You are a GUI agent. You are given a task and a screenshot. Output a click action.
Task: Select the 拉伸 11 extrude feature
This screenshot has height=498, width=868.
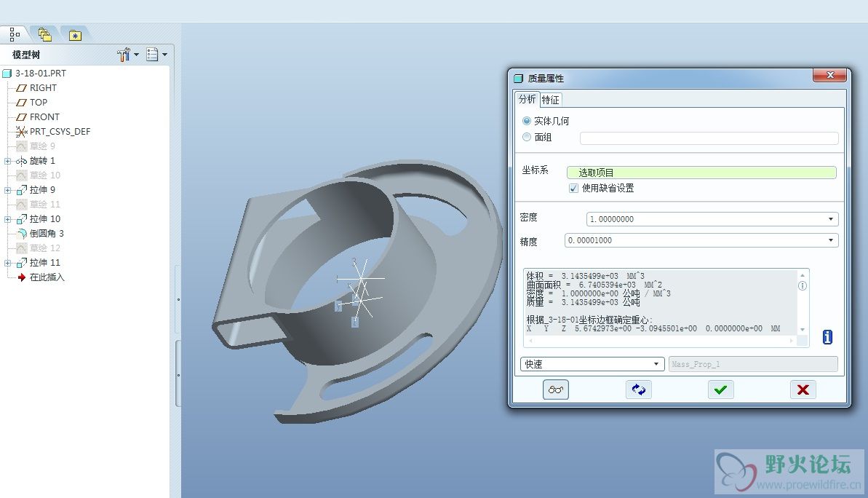pos(45,263)
